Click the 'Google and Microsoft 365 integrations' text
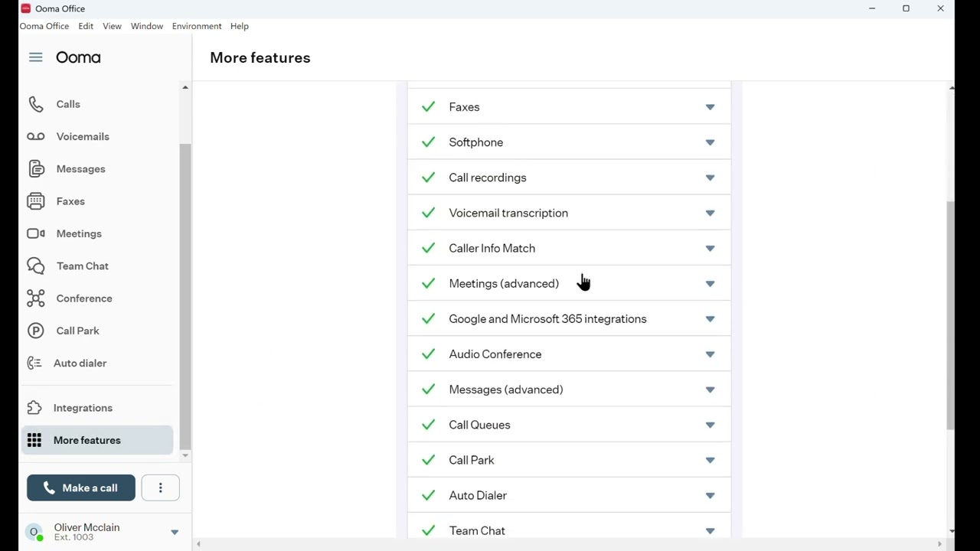Viewport: 980px width, 551px height. (x=547, y=319)
